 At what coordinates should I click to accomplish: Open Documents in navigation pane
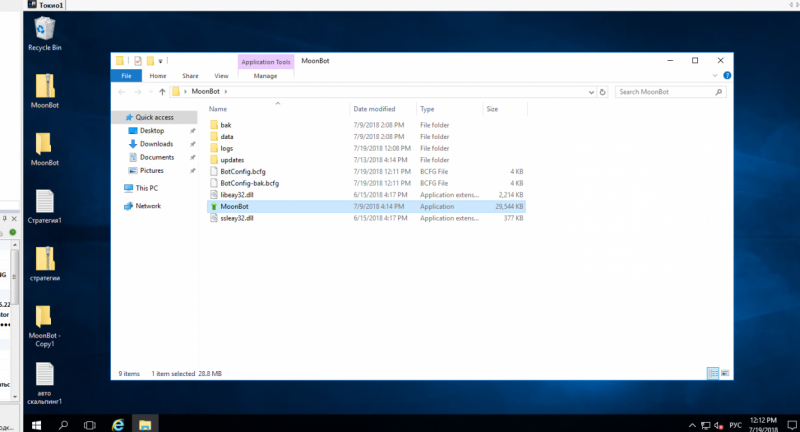pyautogui.click(x=157, y=157)
